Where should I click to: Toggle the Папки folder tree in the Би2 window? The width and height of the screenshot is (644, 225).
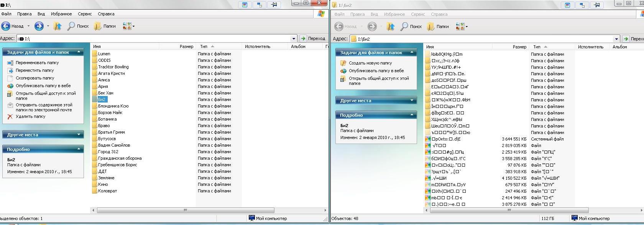[438, 26]
